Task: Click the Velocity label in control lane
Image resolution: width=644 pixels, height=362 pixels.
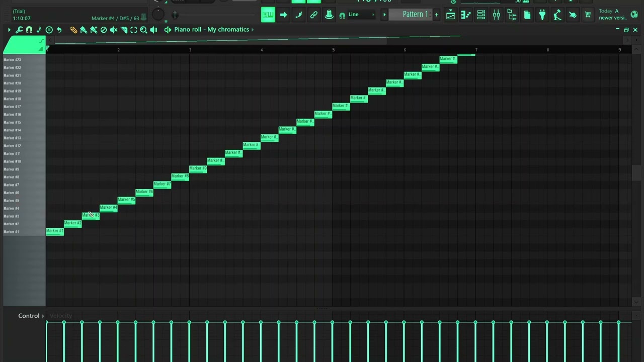Action: point(60,316)
